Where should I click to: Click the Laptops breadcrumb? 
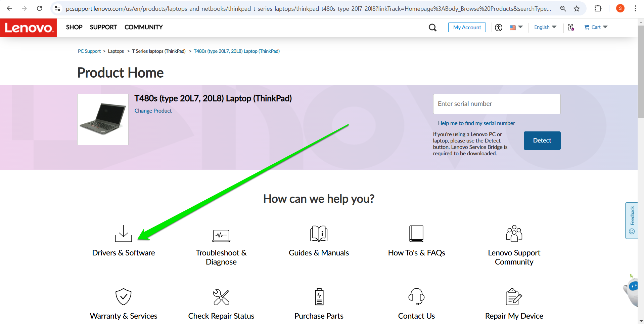[x=116, y=51]
